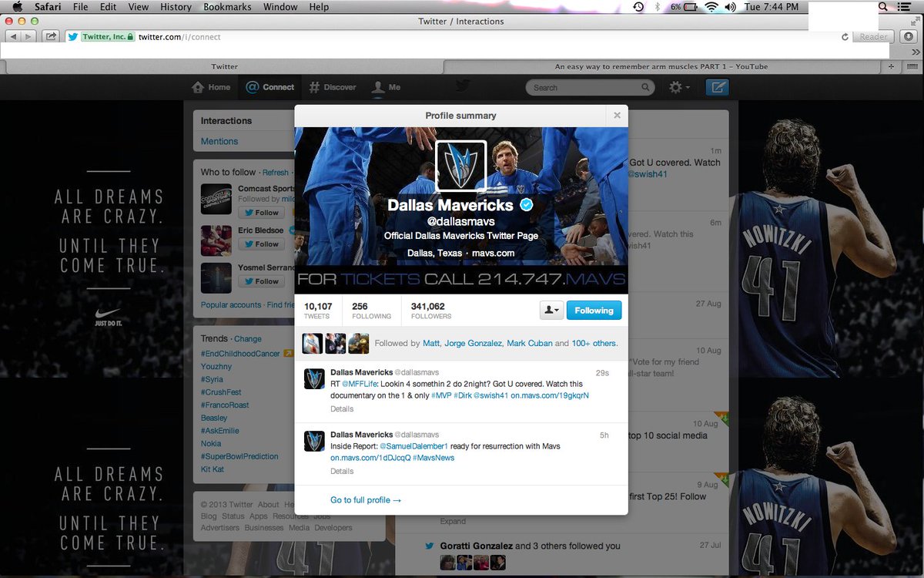Open the History menu
This screenshot has width=924, height=578.
click(x=176, y=7)
